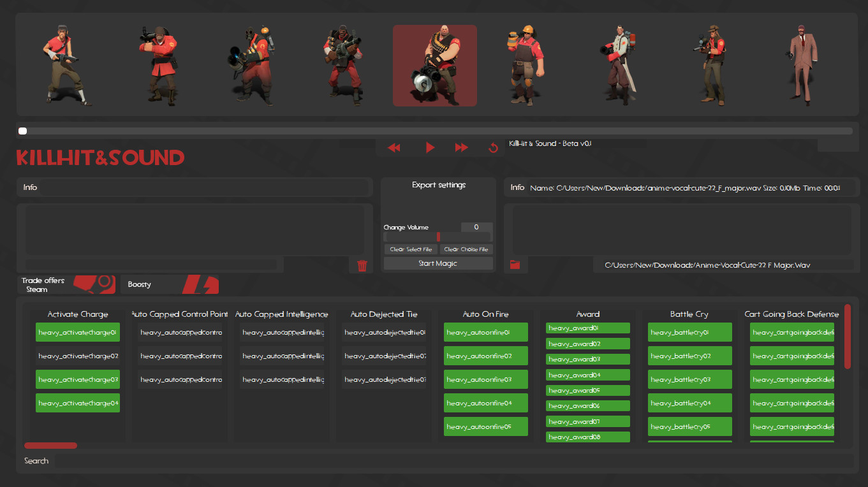Image resolution: width=868 pixels, height=487 pixels.
Task: Click the horizontal scrollbar below the sound lists
Action: [50, 445]
